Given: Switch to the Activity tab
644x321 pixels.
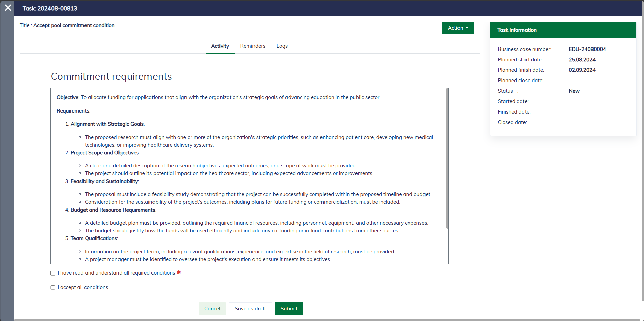Looking at the screenshot, I should pyautogui.click(x=220, y=46).
